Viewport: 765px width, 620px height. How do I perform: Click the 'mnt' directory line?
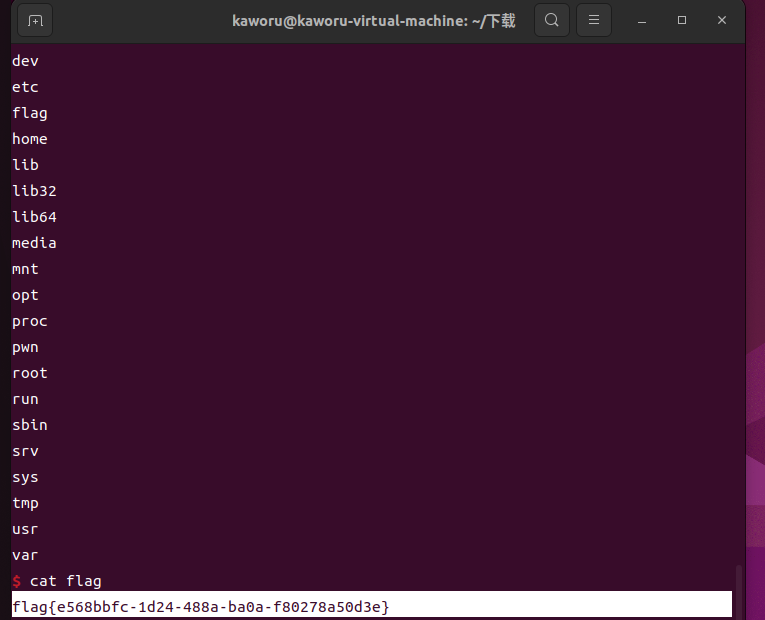[25, 269]
